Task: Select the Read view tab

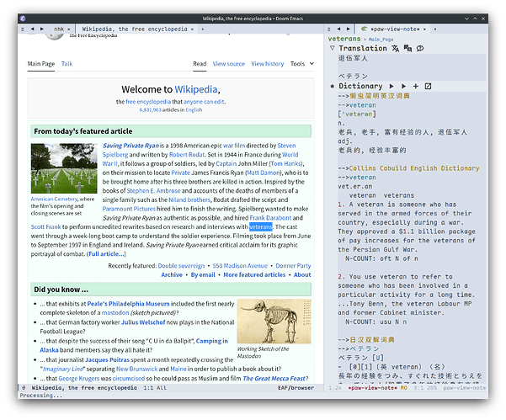Action: [200, 64]
